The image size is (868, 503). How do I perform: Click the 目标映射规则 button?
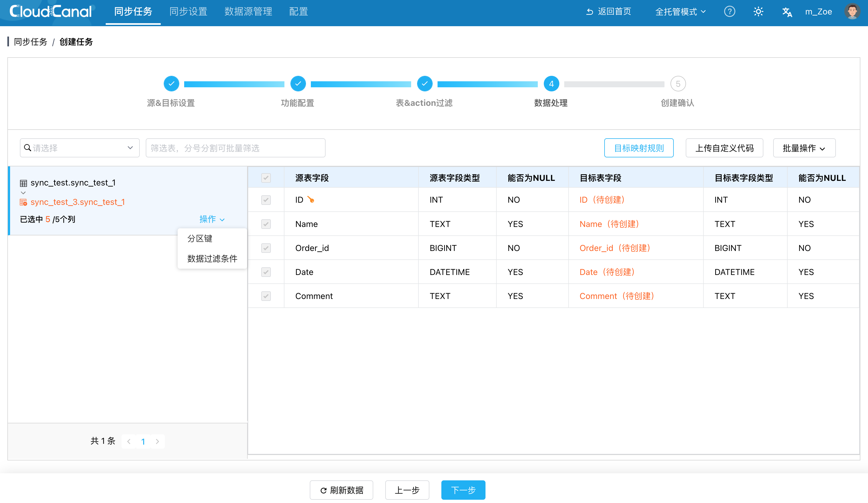(639, 148)
